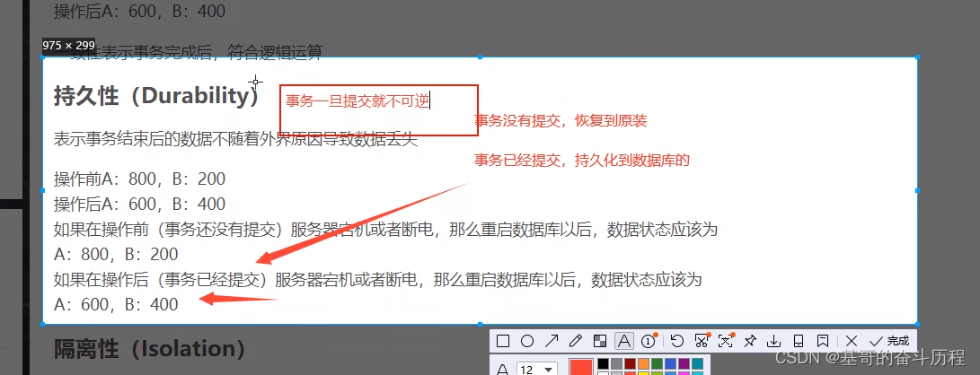
Task: Click the bookmark icon in toolbar
Action: (x=823, y=341)
